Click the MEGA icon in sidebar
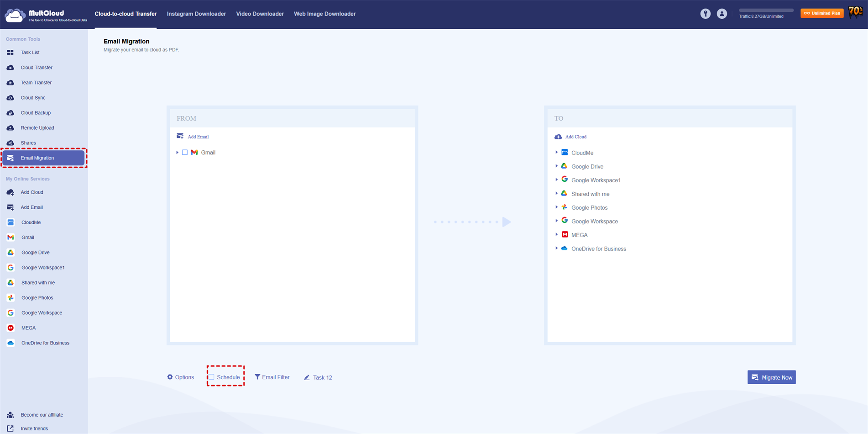868x434 pixels. [10, 328]
